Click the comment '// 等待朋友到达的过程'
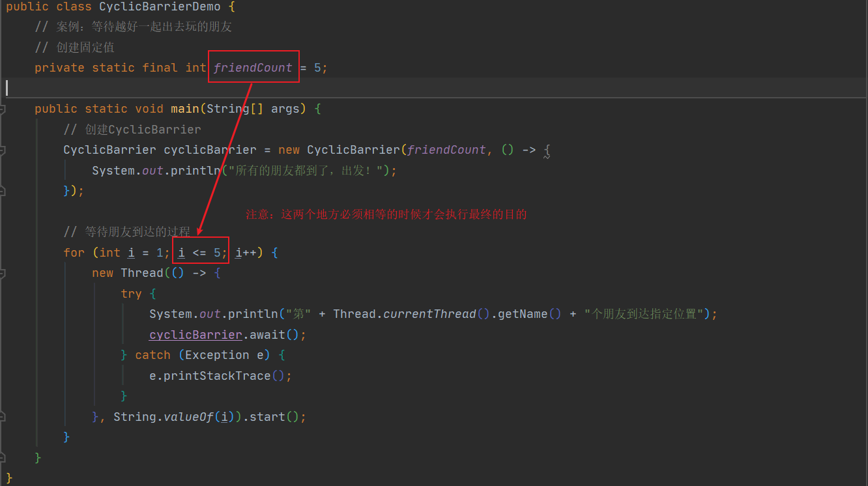The image size is (868, 486). pyautogui.click(x=127, y=232)
